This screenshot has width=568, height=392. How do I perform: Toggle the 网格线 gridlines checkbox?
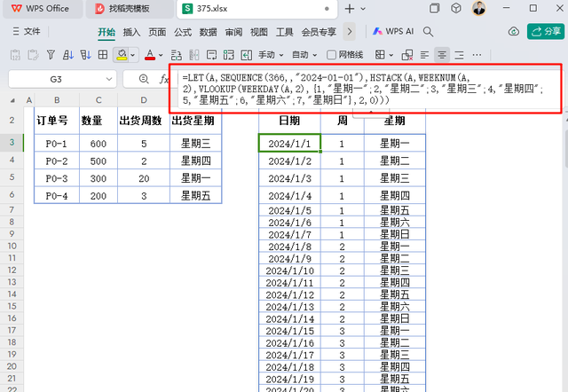[x=331, y=55]
